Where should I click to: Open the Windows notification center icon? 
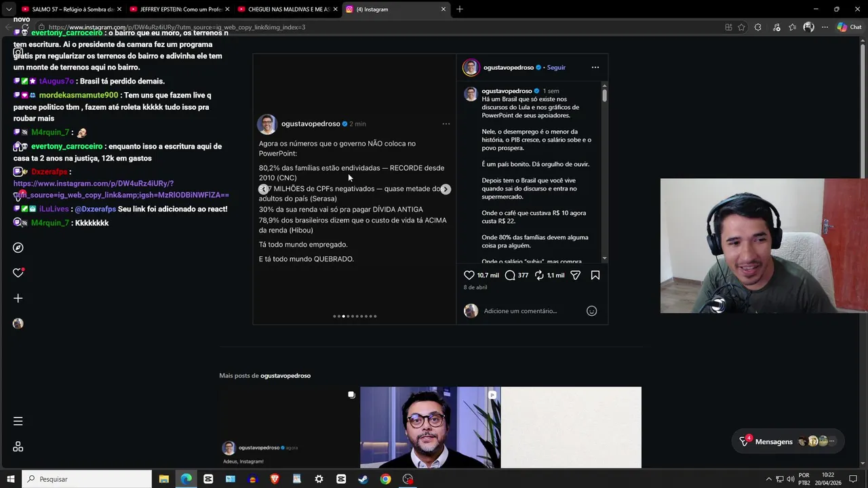[853, 479]
